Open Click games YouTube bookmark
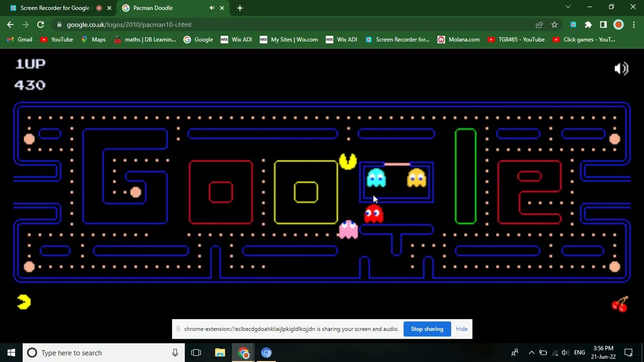 [x=584, y=40]
